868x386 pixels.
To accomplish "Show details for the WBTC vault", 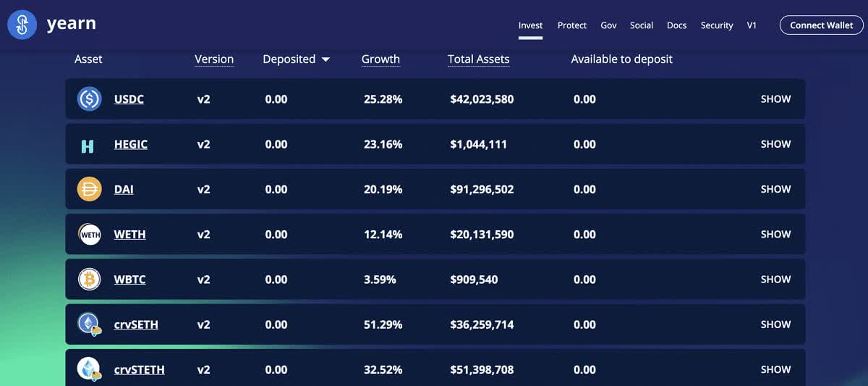I will click(x=775, y=280).
